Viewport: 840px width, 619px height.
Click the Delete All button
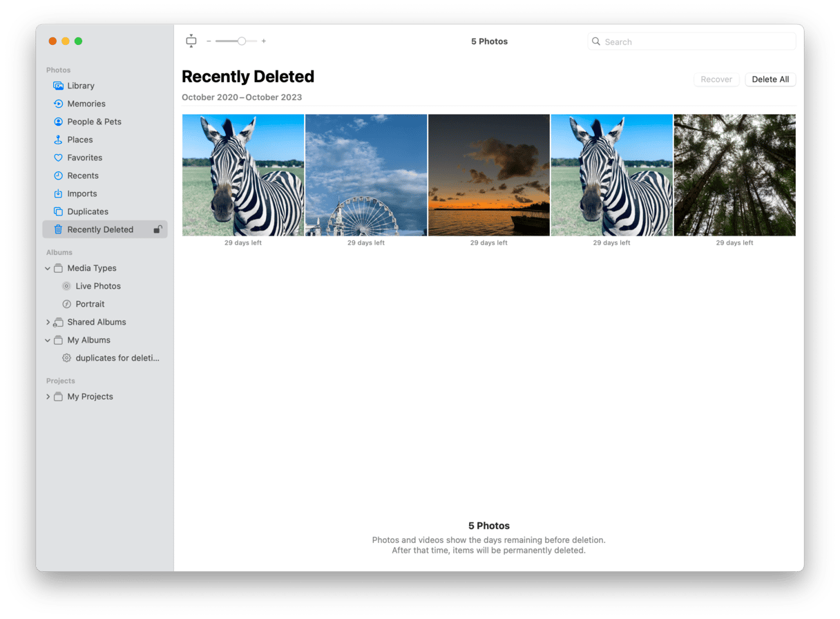(x=770, y=79)
